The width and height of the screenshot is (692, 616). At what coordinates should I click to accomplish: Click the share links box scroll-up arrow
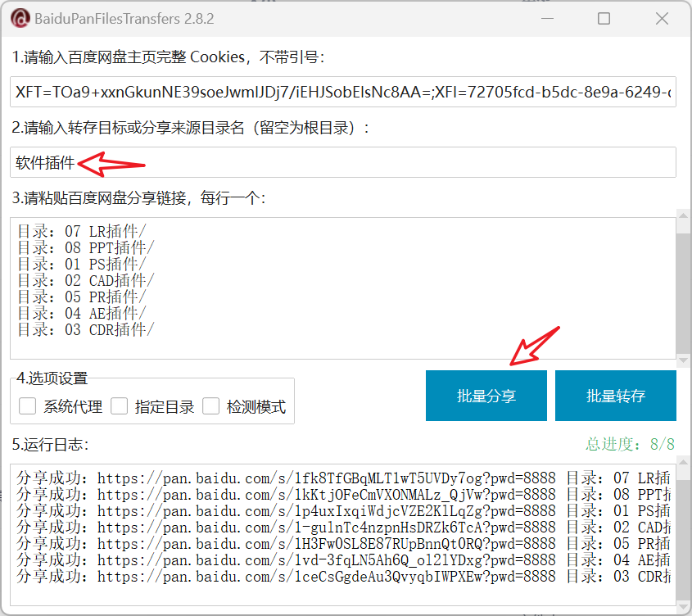(x=682, y=215)
